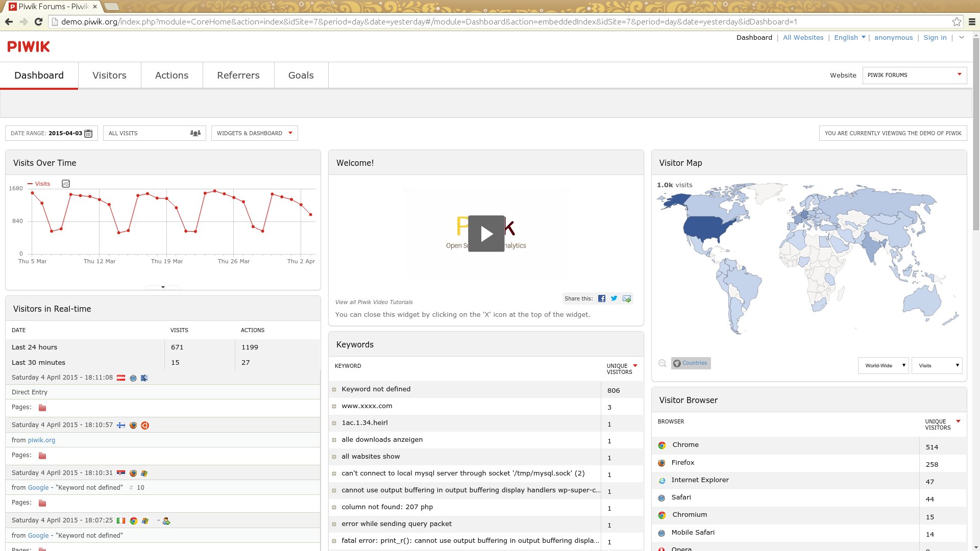Click the anonymous user link
The width and height of the screenshot is (980, 551).
[x=893, y=37]
